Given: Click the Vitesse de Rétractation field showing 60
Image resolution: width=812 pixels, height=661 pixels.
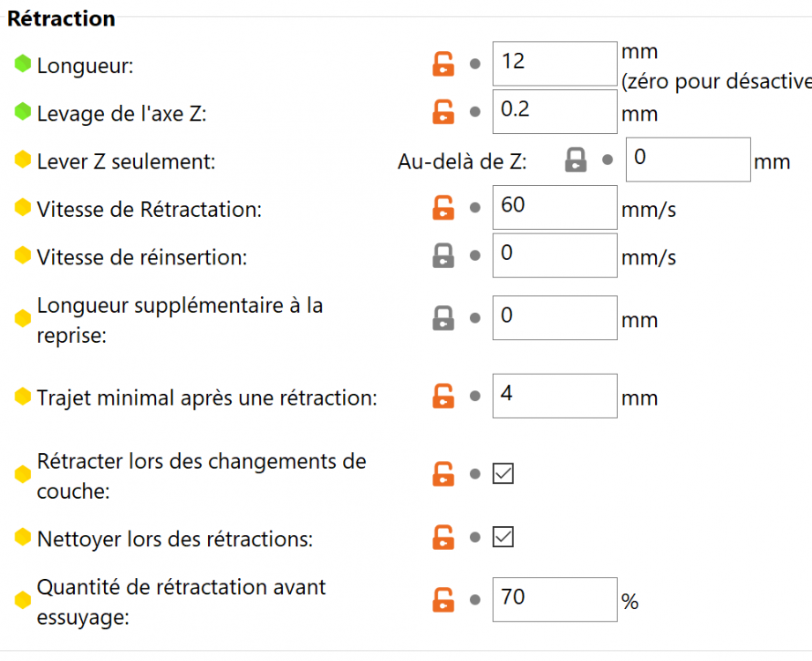Looking at the screenshot, I should tap(554, 208).
